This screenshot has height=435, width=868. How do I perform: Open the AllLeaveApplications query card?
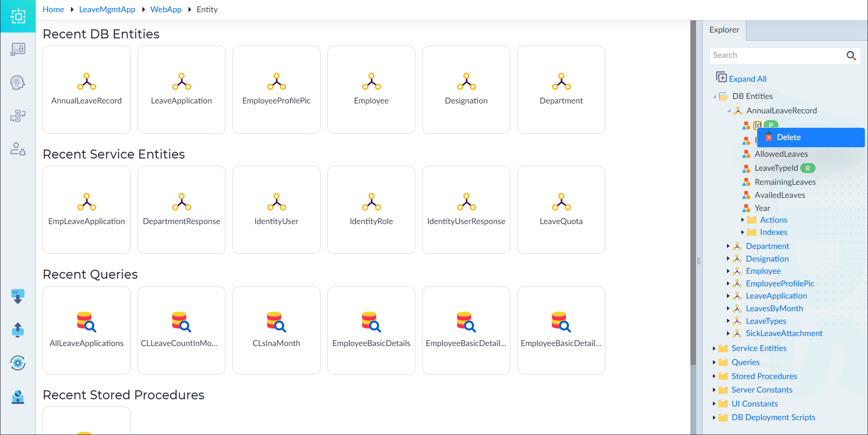86,330
